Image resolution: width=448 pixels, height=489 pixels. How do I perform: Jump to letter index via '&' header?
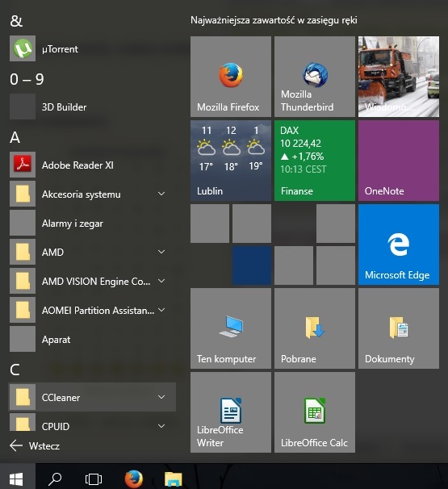click(16, 21)
